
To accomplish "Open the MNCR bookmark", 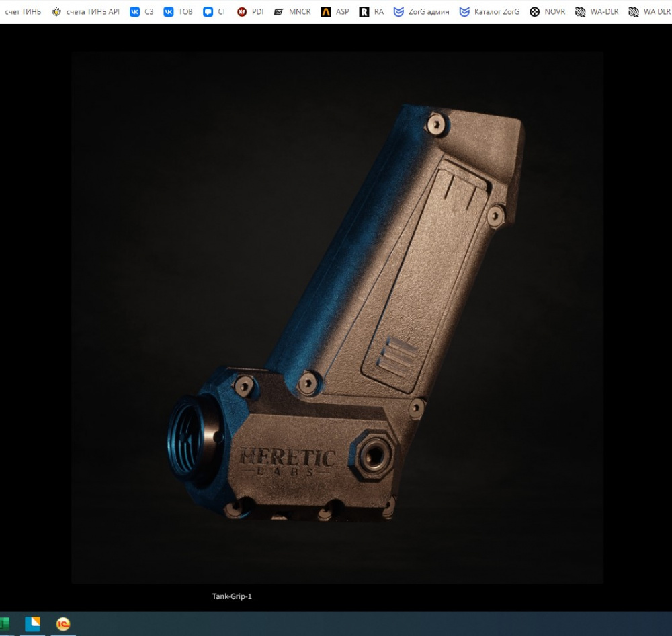I will (x=292, y=11).
